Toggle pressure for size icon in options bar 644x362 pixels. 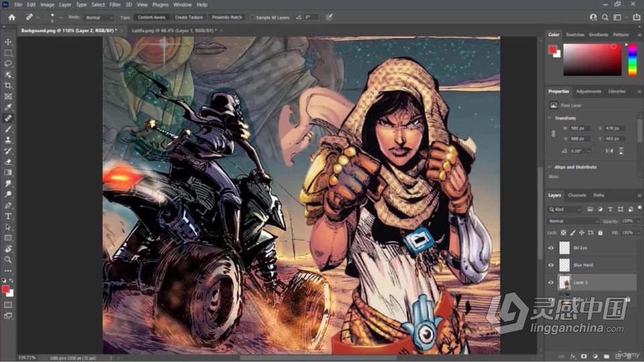[329, 17]
